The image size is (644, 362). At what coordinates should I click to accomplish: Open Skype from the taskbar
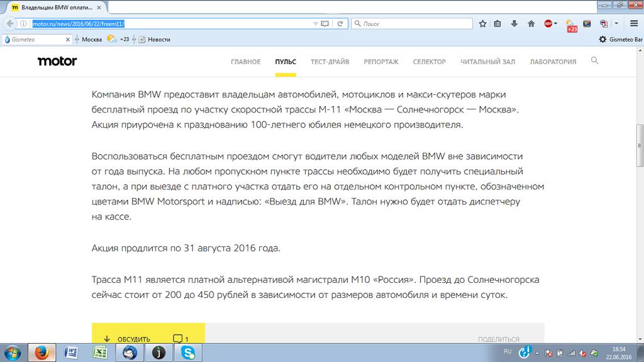[x=187, y=352]
